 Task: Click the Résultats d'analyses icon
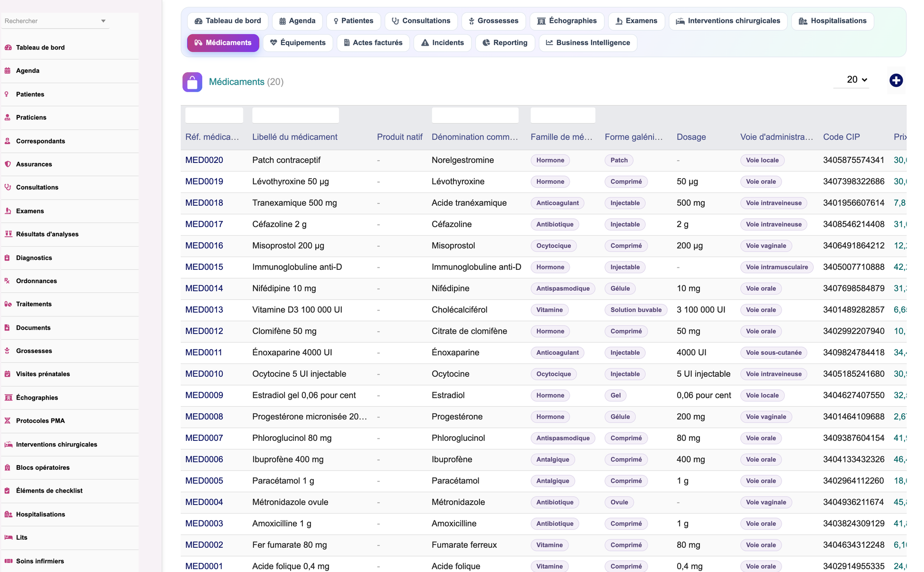(x=8, y=234)
